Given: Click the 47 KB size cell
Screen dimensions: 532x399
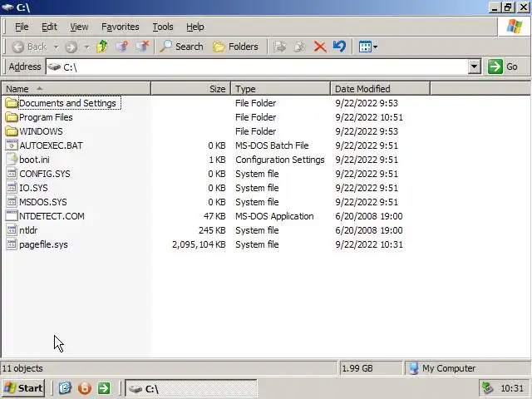Looking at the screenshot, I should pos(214,216).
